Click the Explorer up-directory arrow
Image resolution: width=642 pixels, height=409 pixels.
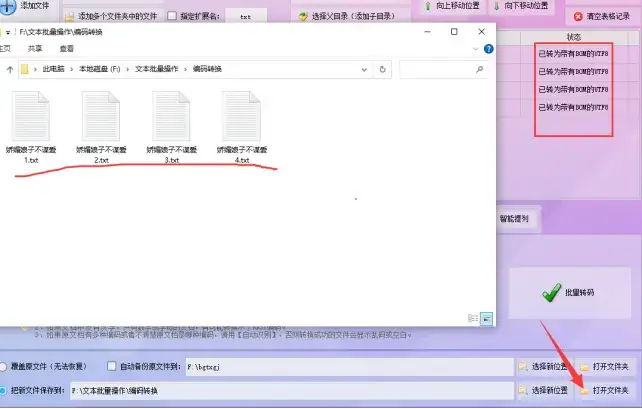pyautogui.click(x=10, y=69)
